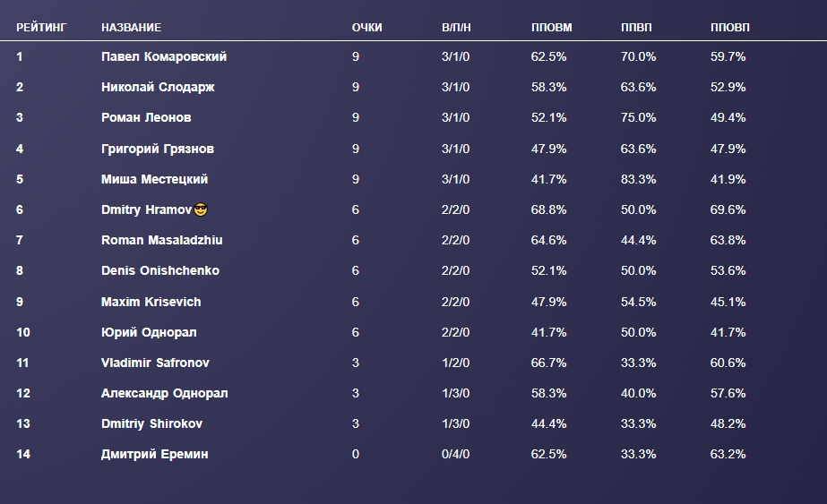Click the ППВП column header

coord(636,28)
